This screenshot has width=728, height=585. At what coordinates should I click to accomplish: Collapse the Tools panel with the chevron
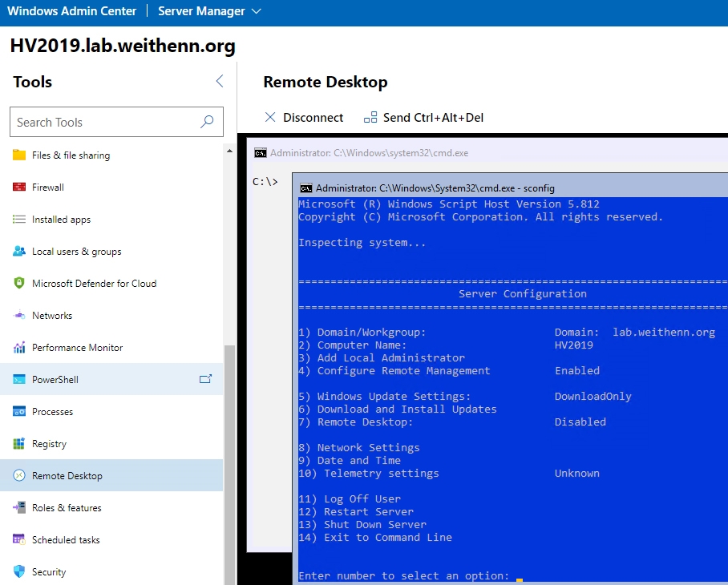coord(220,81)
